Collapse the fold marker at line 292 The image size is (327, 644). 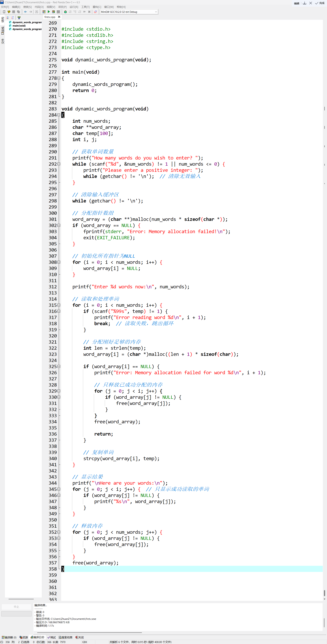click(x=59, y=164)
